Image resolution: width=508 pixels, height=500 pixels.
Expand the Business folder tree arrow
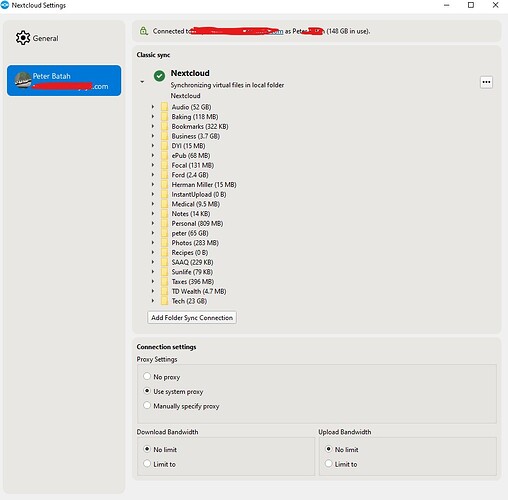[153, 136]
